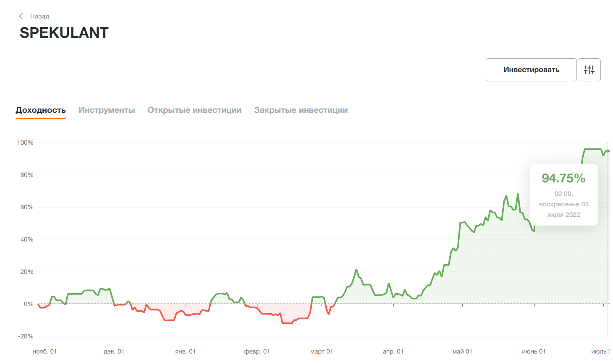Click the 0% y-axis label

click(29, 304)
